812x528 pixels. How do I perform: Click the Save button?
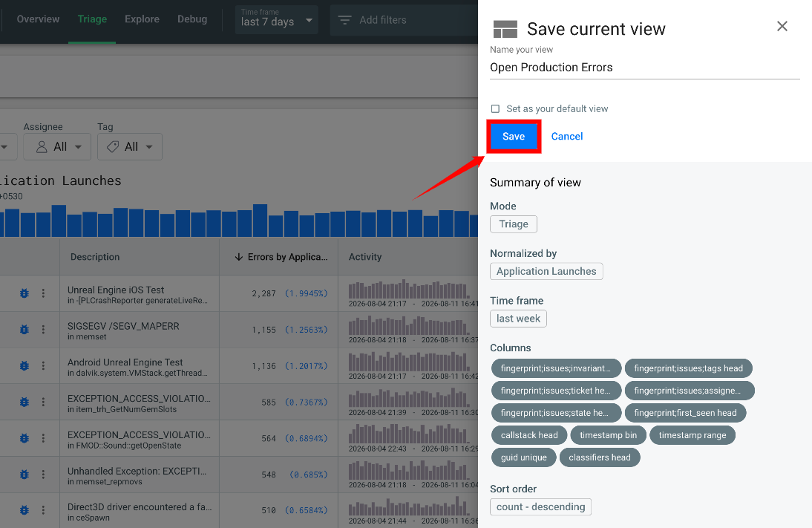coord(513,137)
